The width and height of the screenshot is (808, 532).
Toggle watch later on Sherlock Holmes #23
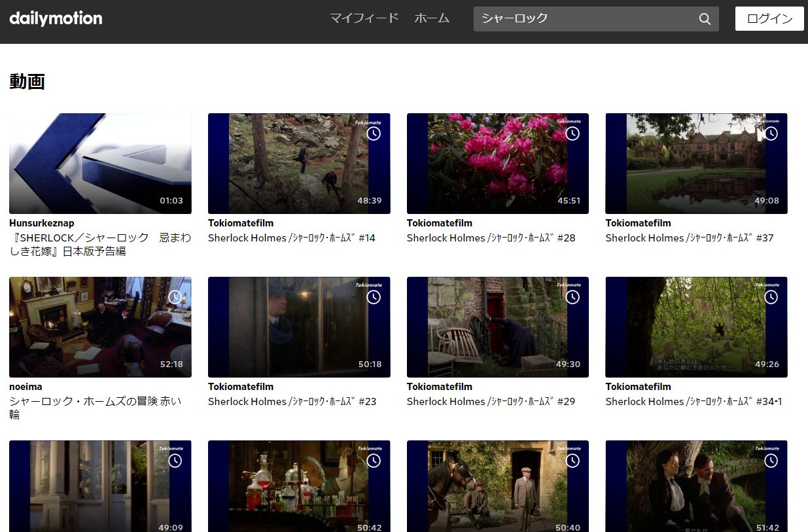374,297
